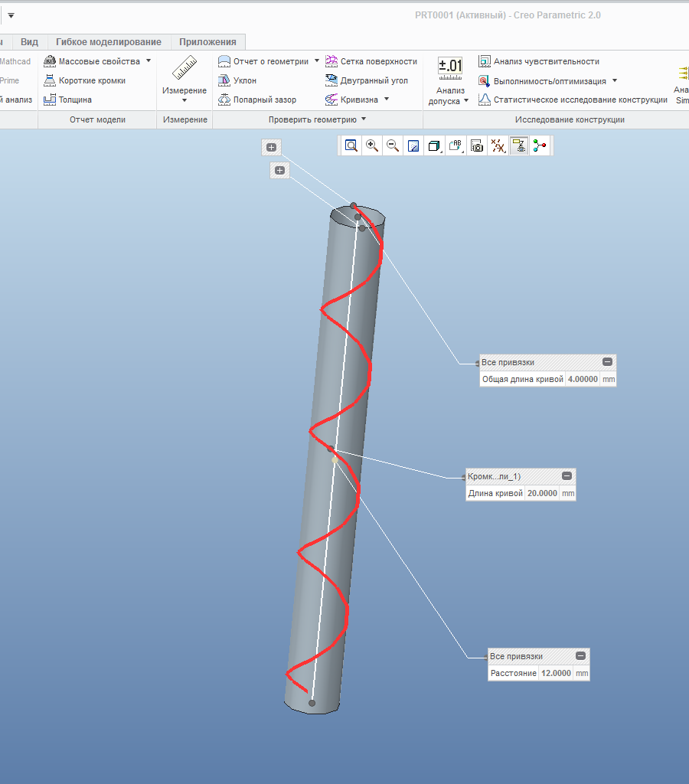Open the dropdown arrow under Измерение

(184, 100)
